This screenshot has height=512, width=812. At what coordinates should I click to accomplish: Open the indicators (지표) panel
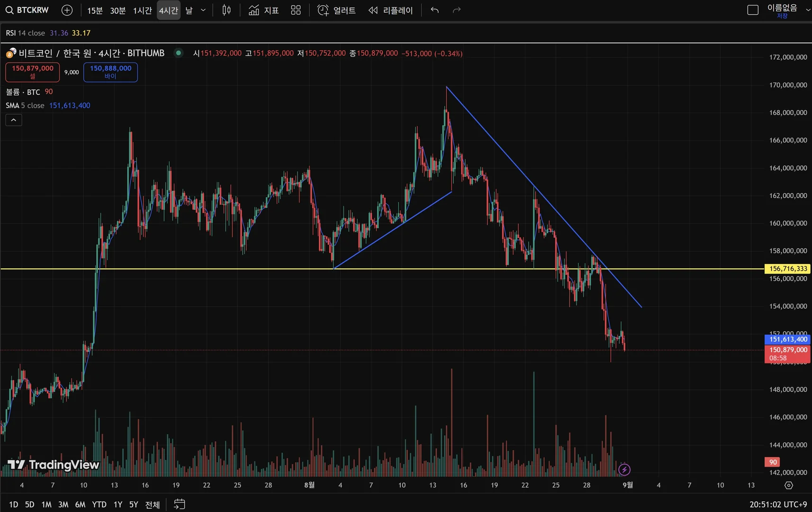coord(264,10)
